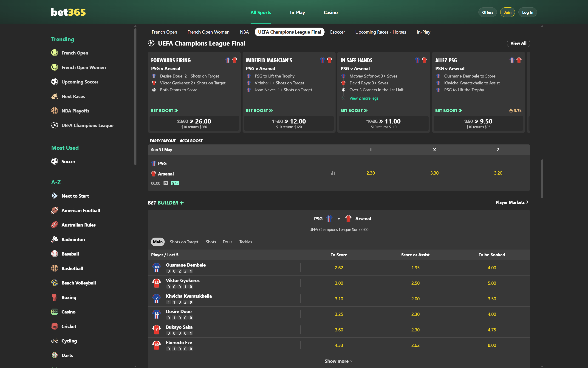Open French Open tennis ball icon in sidebar
The width and height of the screenshot is (588, 368).
pos(55,53)
